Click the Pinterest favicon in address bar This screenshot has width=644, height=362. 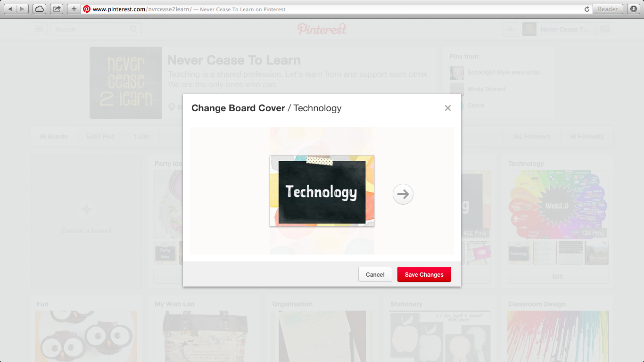tap(87, 9)
